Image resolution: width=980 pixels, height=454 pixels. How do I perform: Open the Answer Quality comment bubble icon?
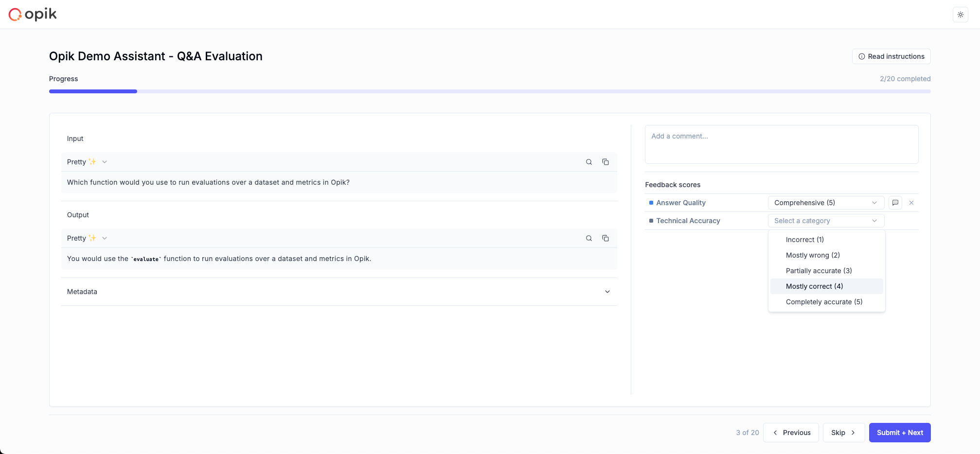click(x=895, y=203)
